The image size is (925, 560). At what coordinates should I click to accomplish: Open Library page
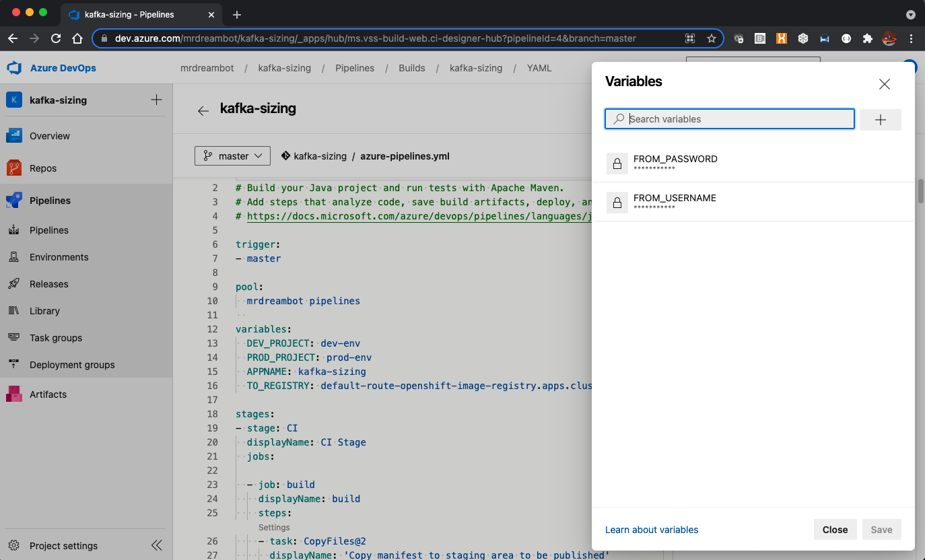[x=86, y=311]
